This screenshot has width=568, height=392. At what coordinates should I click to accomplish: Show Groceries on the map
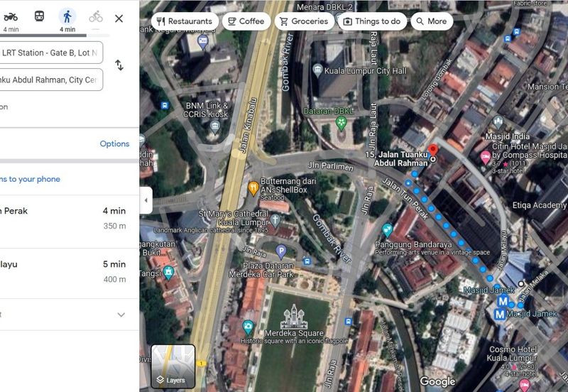304,21
